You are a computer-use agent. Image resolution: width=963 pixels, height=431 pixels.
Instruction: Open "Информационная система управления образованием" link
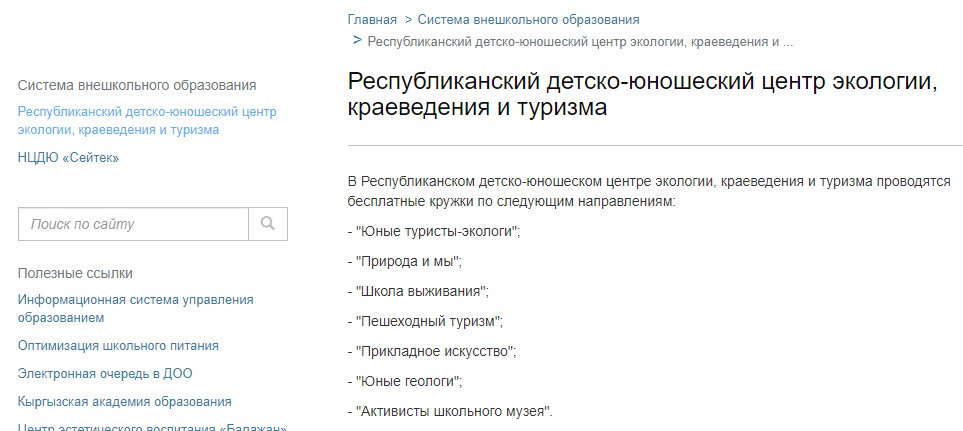(136, 308)
